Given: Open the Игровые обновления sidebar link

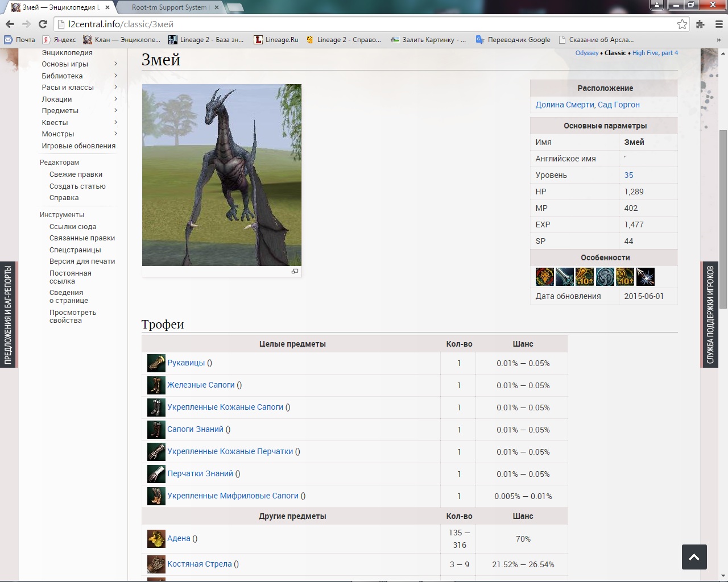Looking at the screenshot, I should tap(78, 146).
